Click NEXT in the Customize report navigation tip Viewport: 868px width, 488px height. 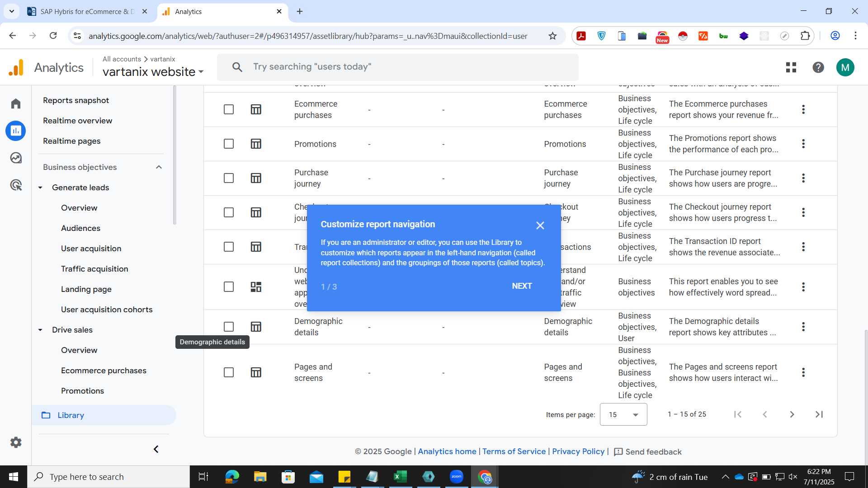(522, 286)
